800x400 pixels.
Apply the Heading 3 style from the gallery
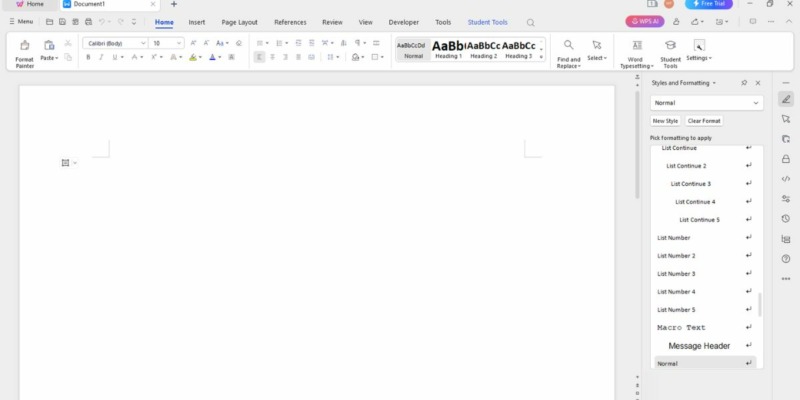coord(518,49)
